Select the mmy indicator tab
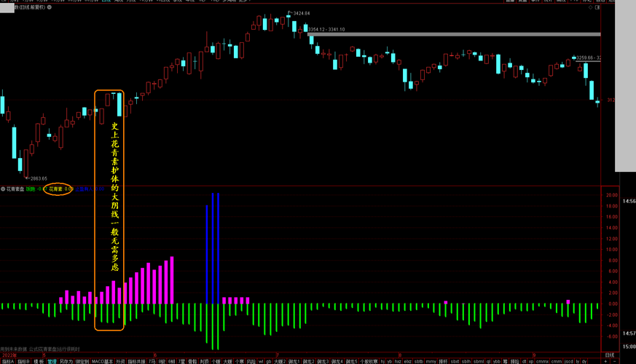 point(431,361)
